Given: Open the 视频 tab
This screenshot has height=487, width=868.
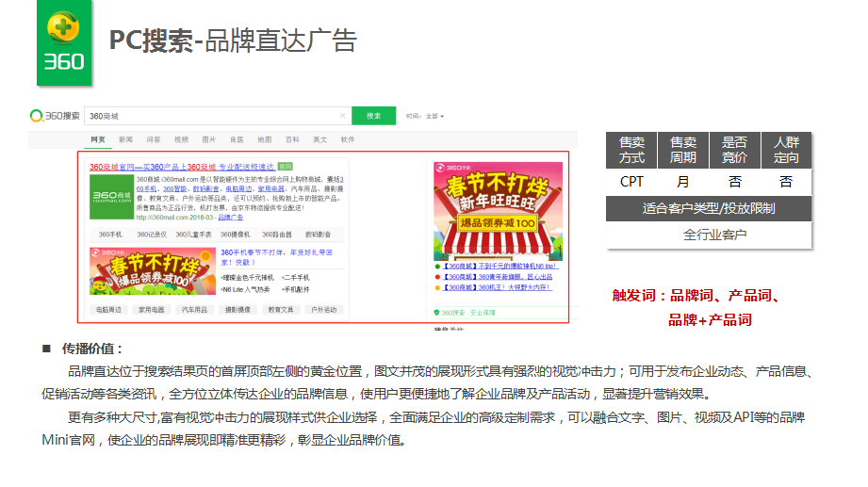Looking at the screenshot, I should [181, 139].
